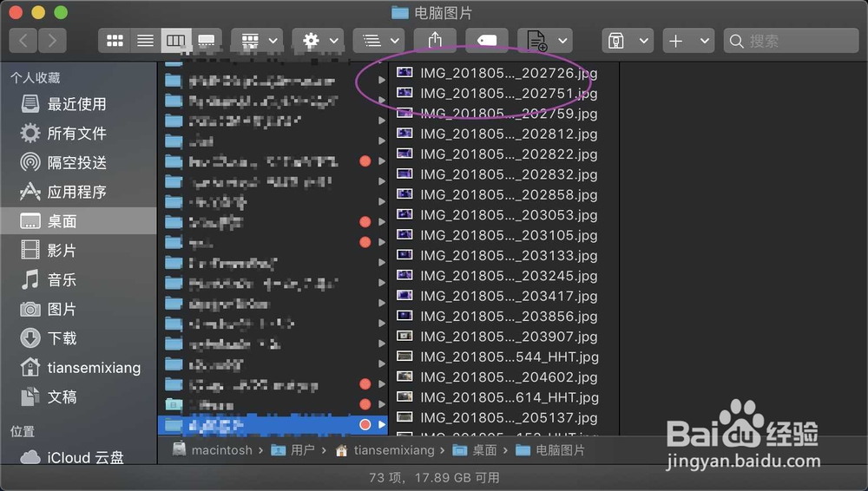
Task: Open the sort options list dropdown
Action: (378, 41)
